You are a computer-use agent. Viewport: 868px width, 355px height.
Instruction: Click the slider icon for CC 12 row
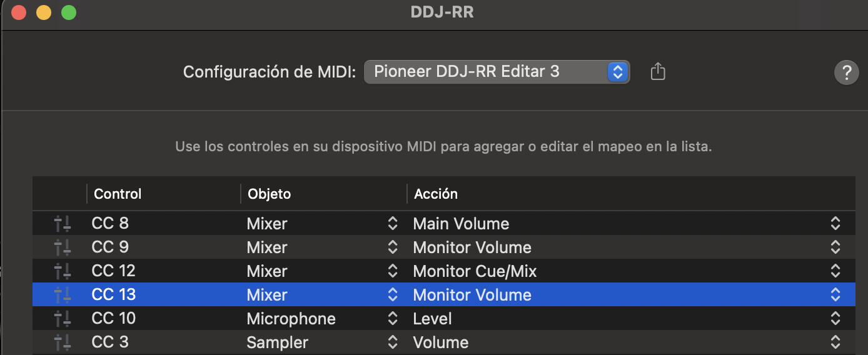(63, 271)
